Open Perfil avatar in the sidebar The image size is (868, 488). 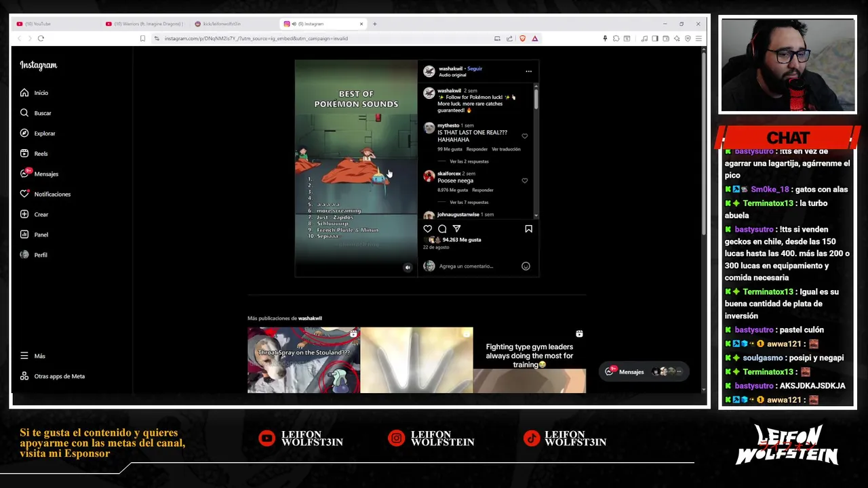(x=24, y=255)
